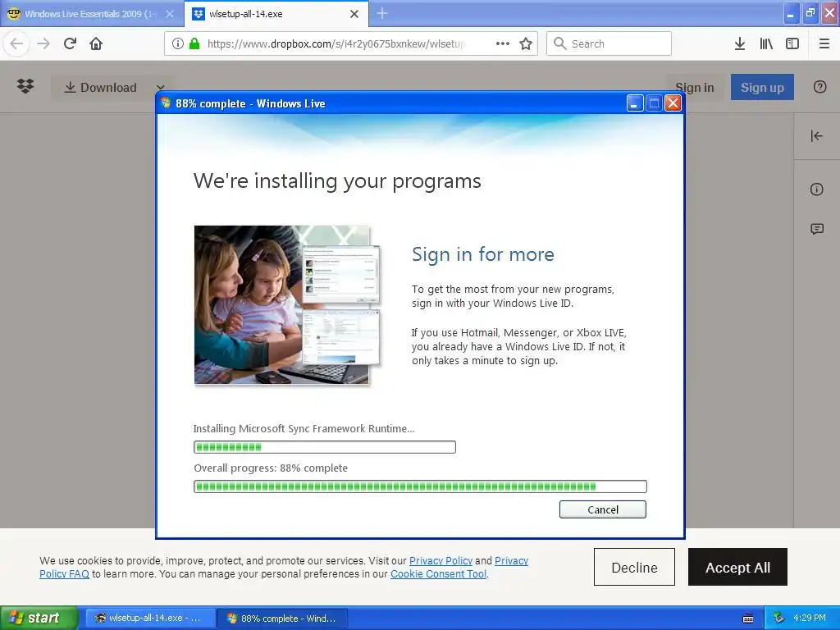
Task: Click the Dropbox logo icon
Action: coord(25,85)
